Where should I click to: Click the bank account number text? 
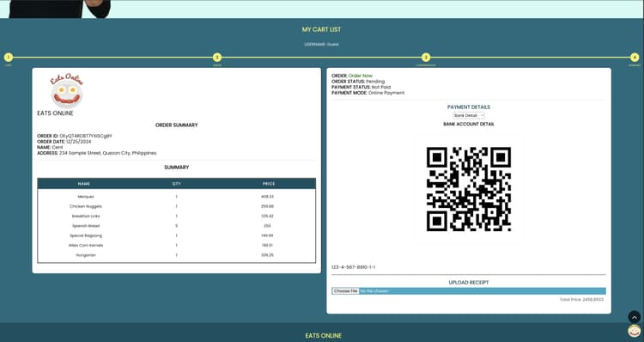(353, 267)
